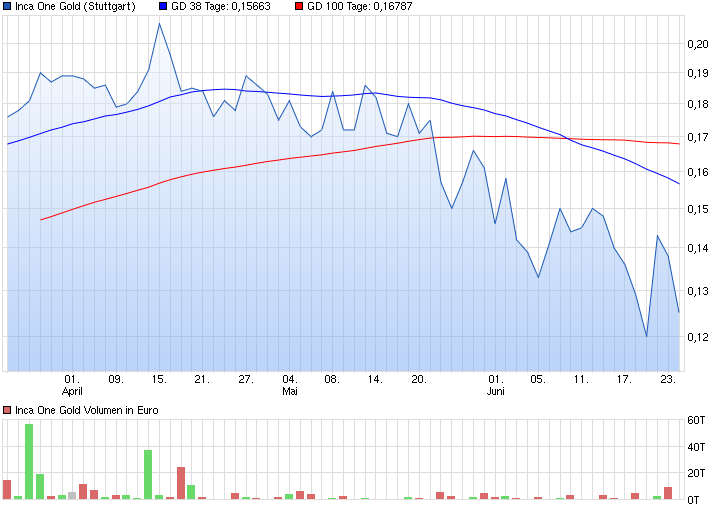Click the 0,12 price axis label
This screenshot has height=508, width=726.
pos(698,337)
